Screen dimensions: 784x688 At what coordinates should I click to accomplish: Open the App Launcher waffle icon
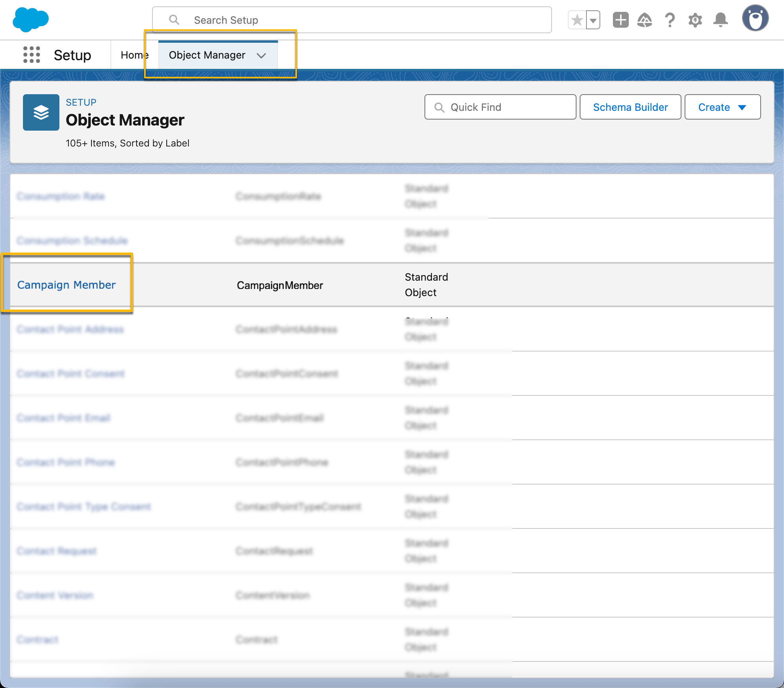(x=31, y=55)
